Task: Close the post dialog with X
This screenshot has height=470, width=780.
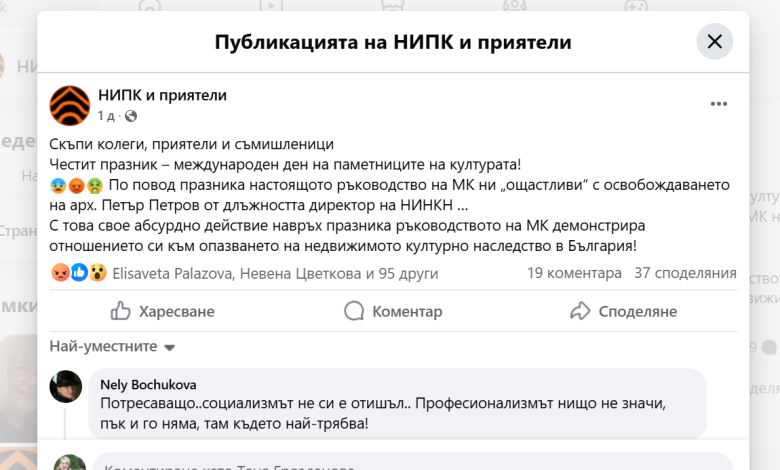Action: pos(714,42)
